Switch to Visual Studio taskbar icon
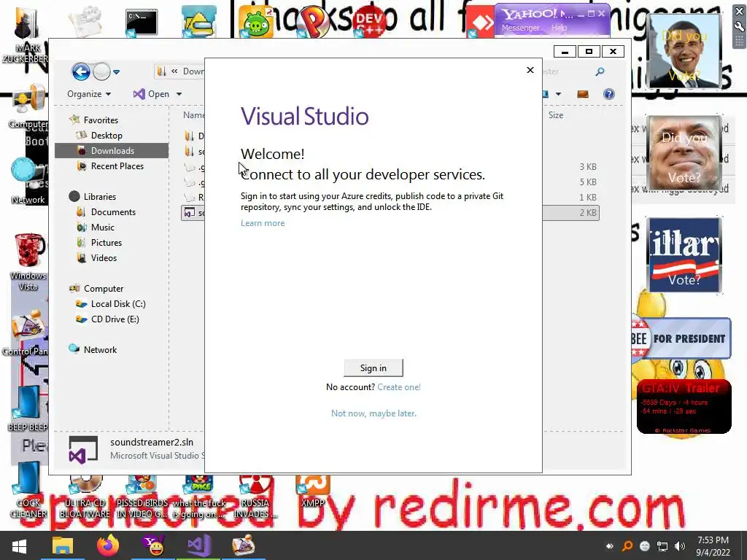The width and height of the screenshot is (747, 560). pos(198,545)
